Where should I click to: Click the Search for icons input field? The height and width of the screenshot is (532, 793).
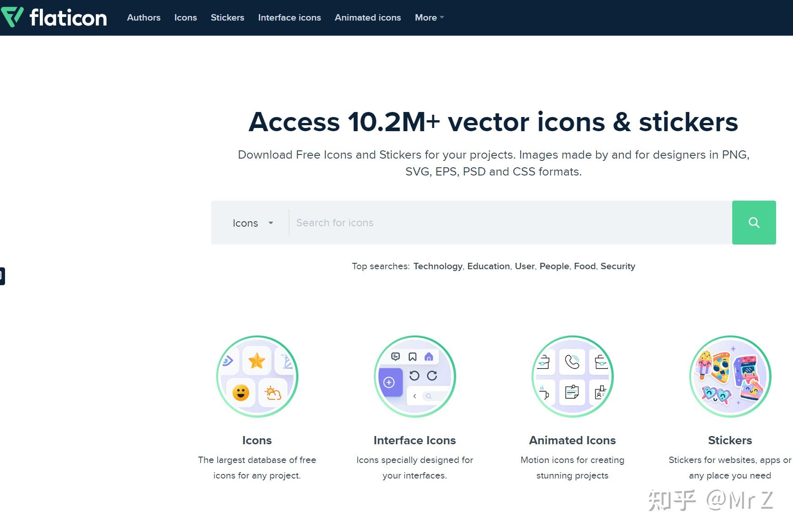457,223
